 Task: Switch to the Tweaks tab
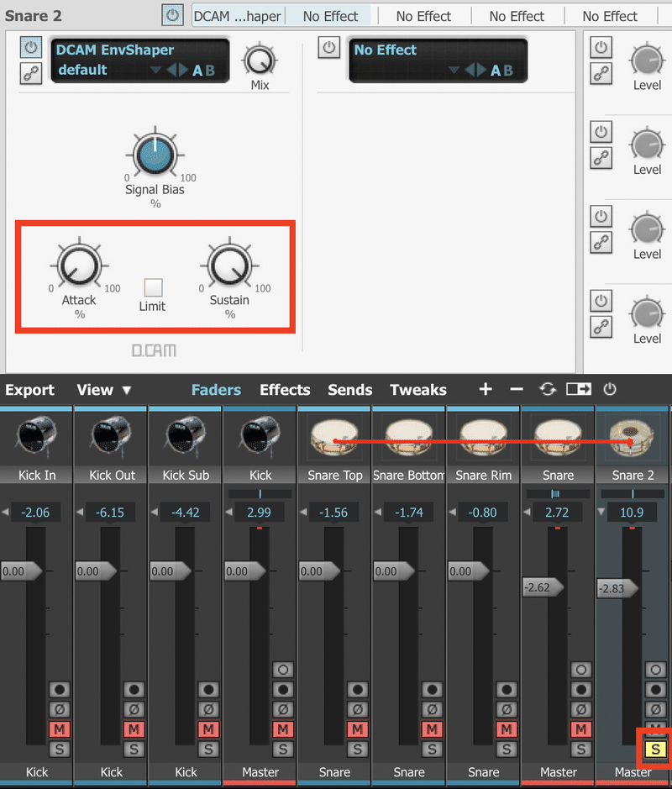point(418,390)
